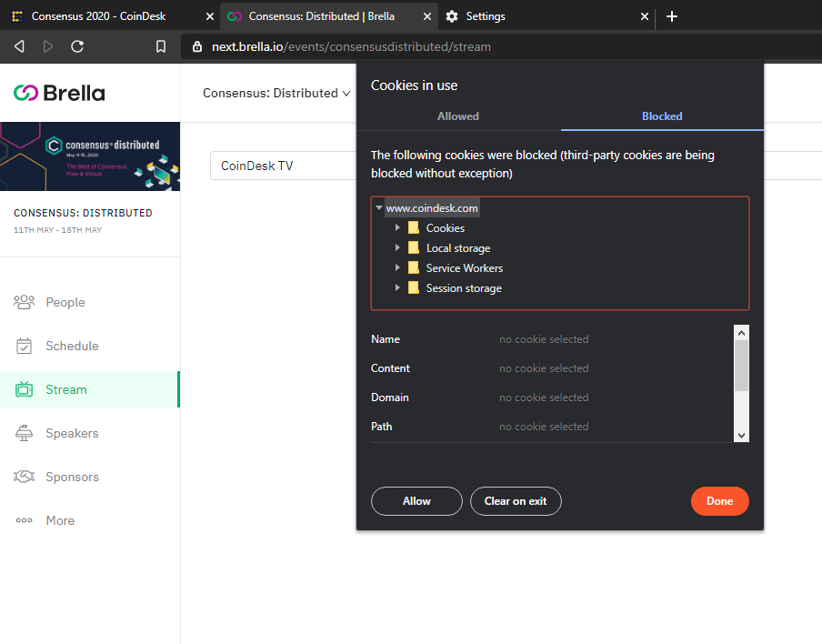The image size is (822, 644).
Task: Click the cookie details scrollbar up arrow
Action: coord(741,333)
